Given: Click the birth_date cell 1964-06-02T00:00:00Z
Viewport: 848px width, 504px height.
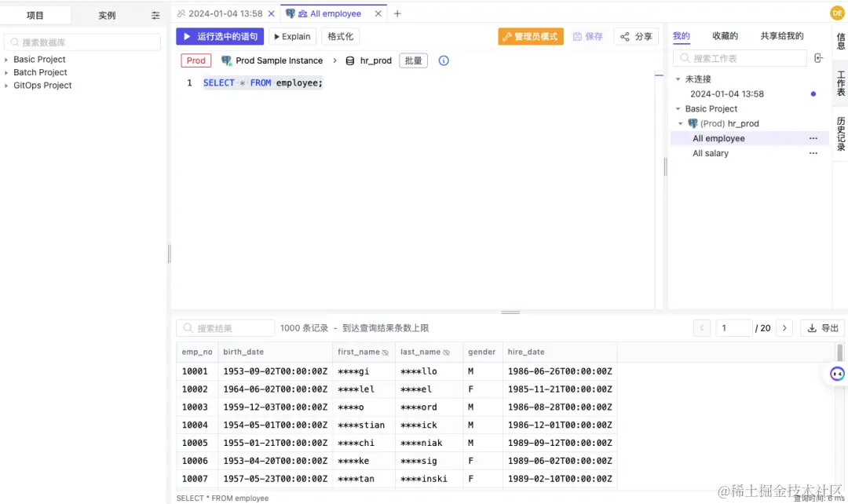Looking at the screenshot, I should [276, 389].
